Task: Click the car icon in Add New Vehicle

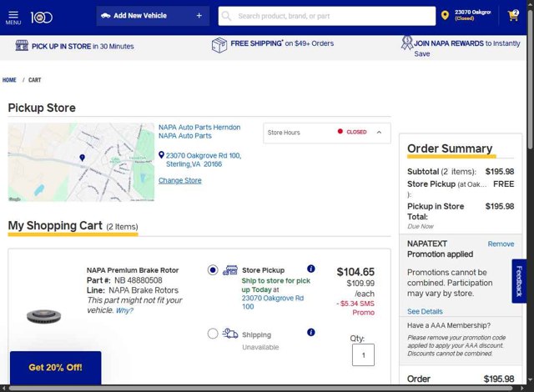Action: pyautogui.click(x=106, y=16)
